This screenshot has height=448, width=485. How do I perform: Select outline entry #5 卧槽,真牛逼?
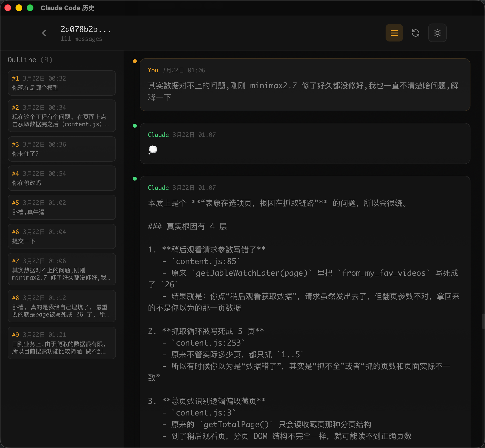coord(62,207)
